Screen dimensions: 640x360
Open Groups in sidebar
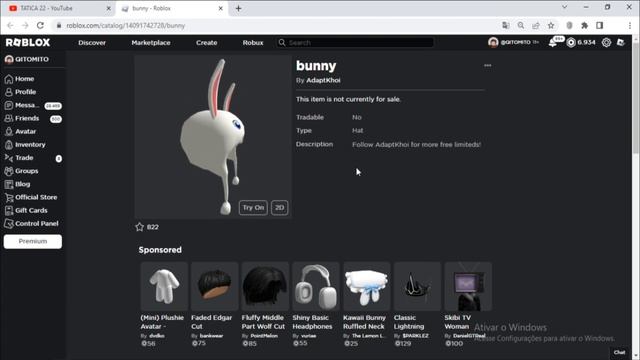(x=27, y=171)
